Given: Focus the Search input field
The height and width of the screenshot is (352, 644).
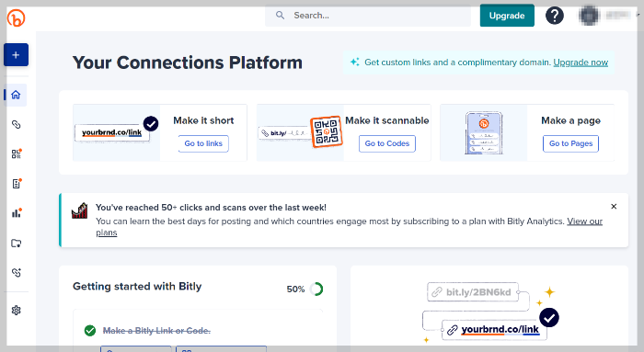Looking at the screenshot, I should click(x=368, y=16).
